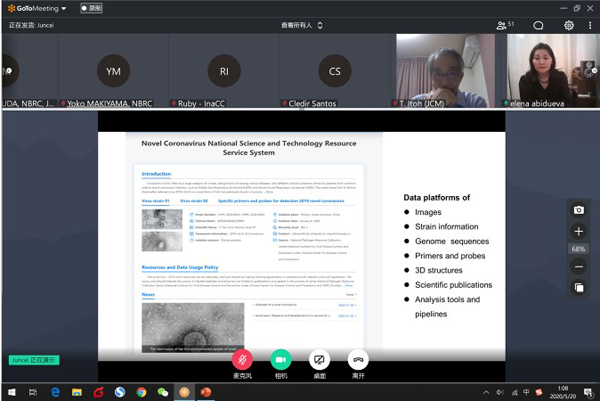Click the Windows Start button
600x401 pixels.
[9, 392]
